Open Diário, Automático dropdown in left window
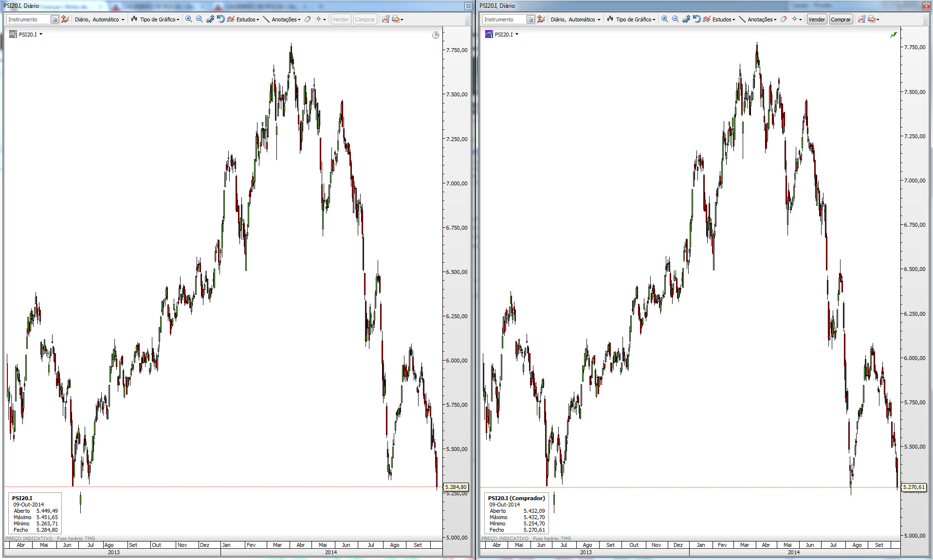 (x=99, y=19)
